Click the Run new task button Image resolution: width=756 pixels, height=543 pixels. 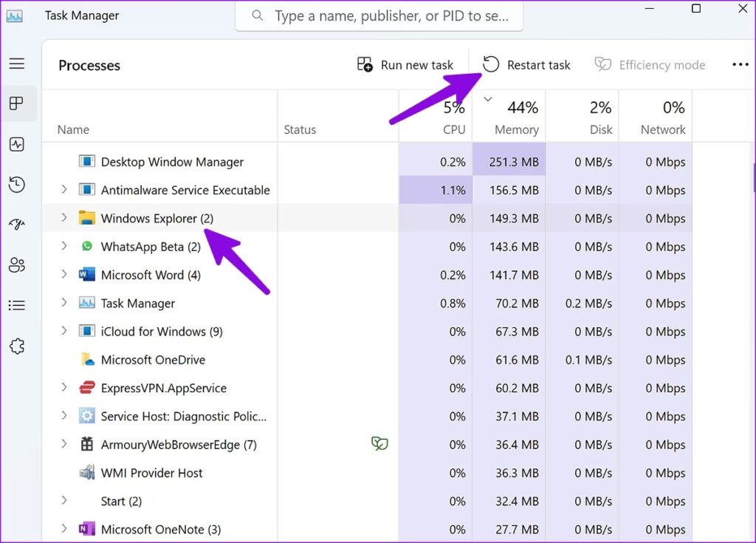pos(405,65)
